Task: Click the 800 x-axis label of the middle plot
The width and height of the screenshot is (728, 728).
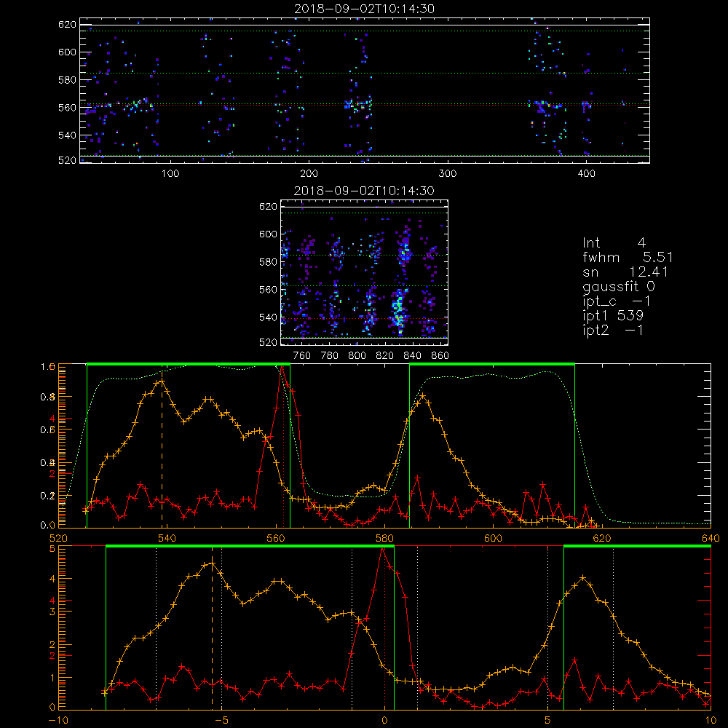Action: point(357,356)
